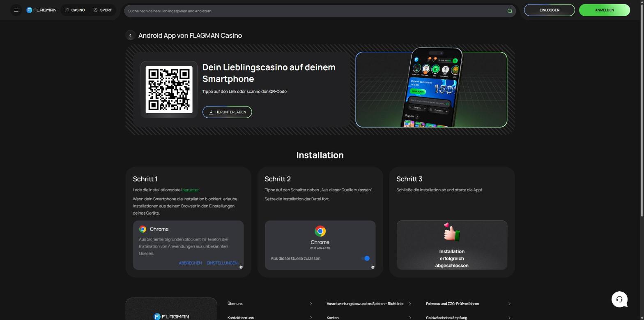
Task: Click the Herunterladen button
Action: (227, 112)
